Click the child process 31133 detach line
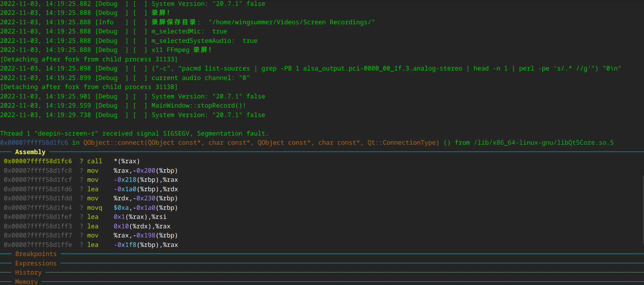This screenshot has width=644, height=285. pyautogui.click(x=89, y=59)
